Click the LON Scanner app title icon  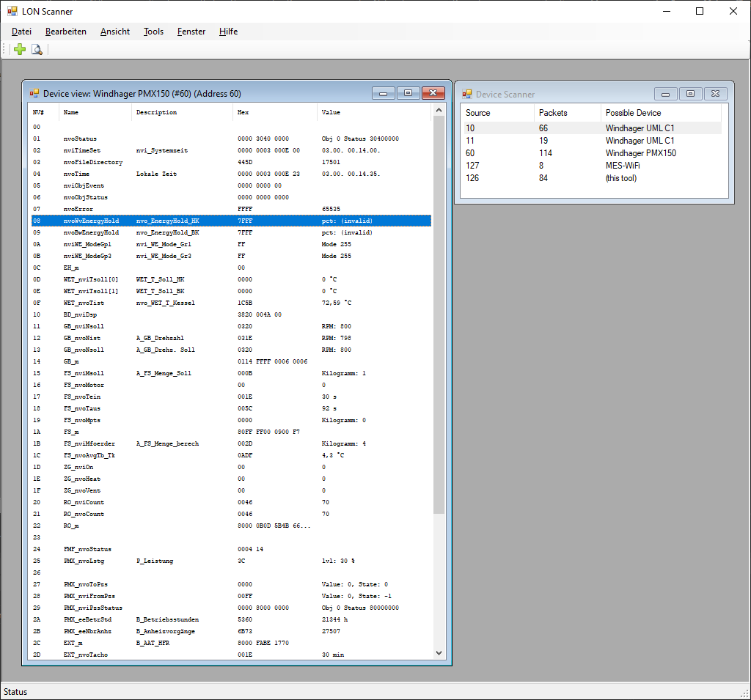click(12, 11)
